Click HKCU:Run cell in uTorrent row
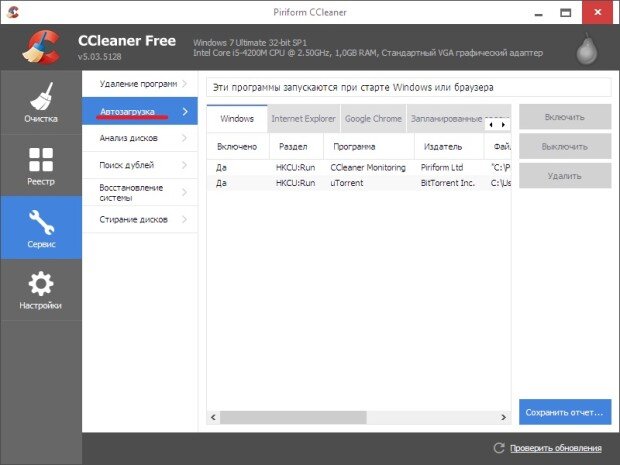The height and width of the screenshot is (465, 620). [x=296, y=183]
